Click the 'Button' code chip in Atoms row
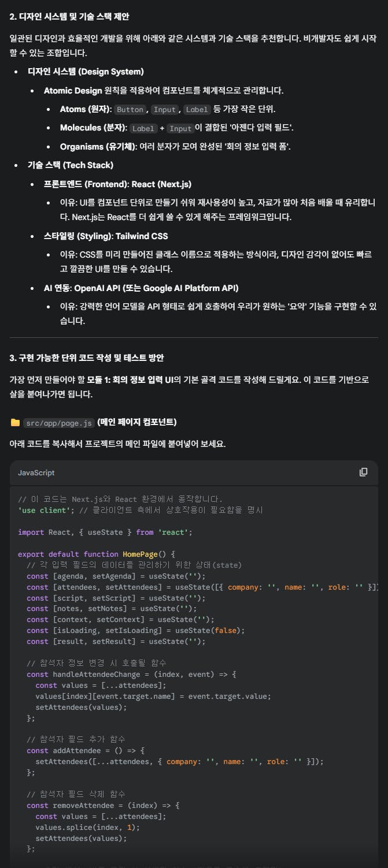This screenshot has height=868, width=388. pyautogui.click(x=130, y=110)
